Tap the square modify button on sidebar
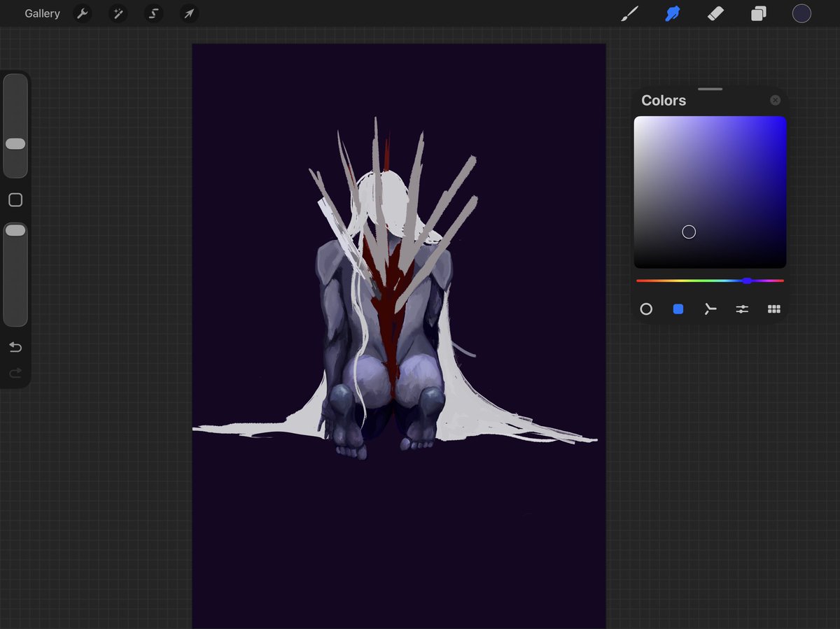This screenshot has height=629, width=840. click(x=15, y=200)
